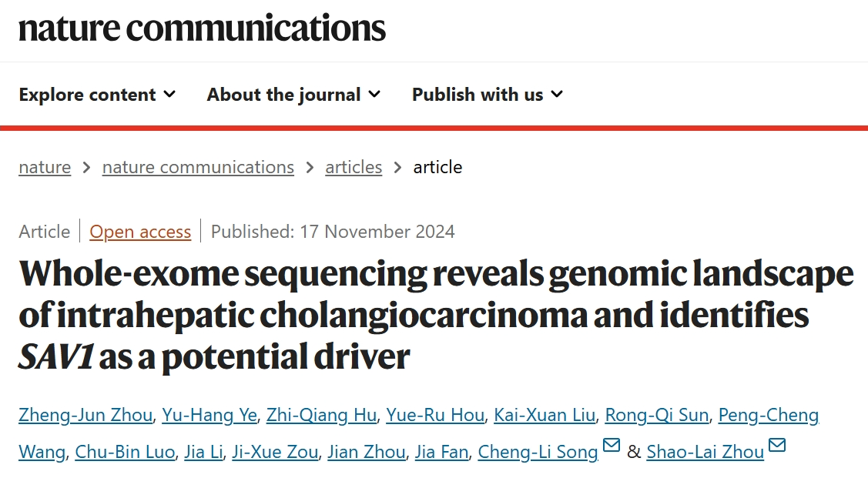This screenshot has height=478, width=868.
Task: Go to the nature breadcrumb link
Action: (45, 167)
